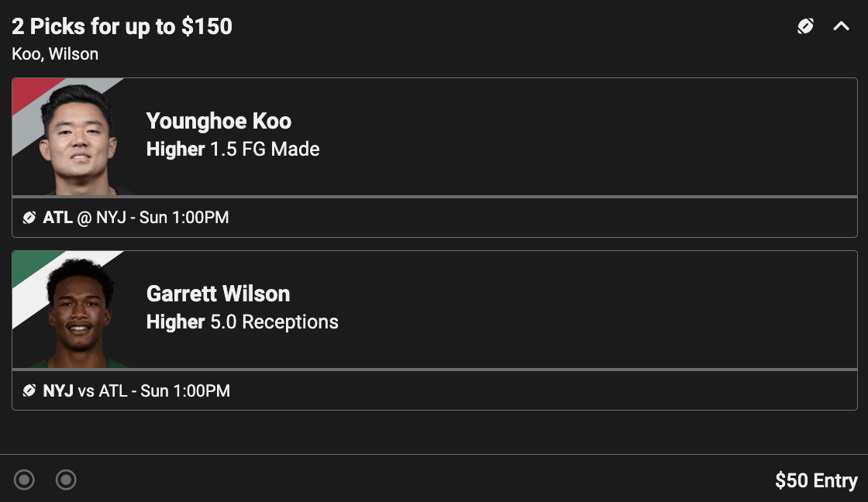The image size is (868, 502).
Task: Click the Younghoe Koo player name
Action: pyautogui.click(x=219, y=121)
